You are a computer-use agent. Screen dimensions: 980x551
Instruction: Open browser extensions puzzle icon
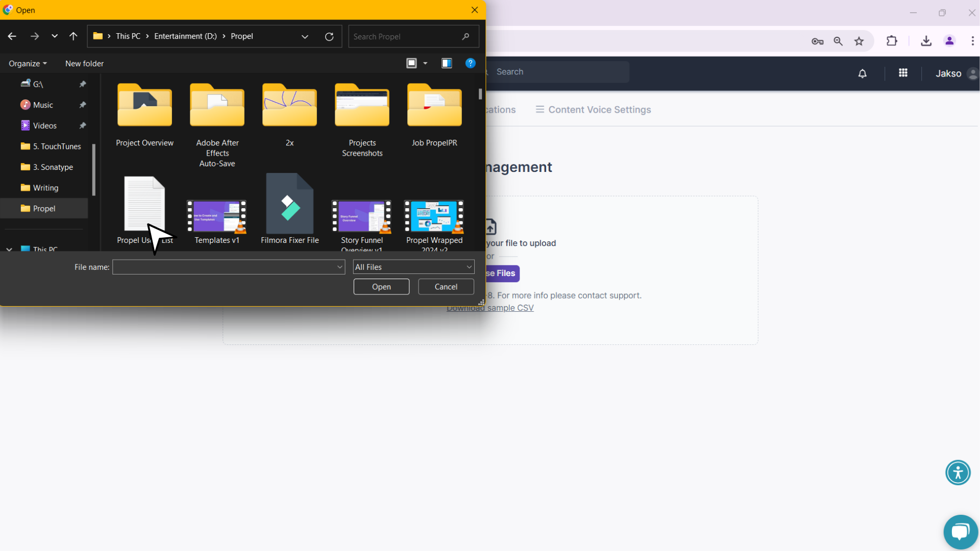click(x=892, y=41)
